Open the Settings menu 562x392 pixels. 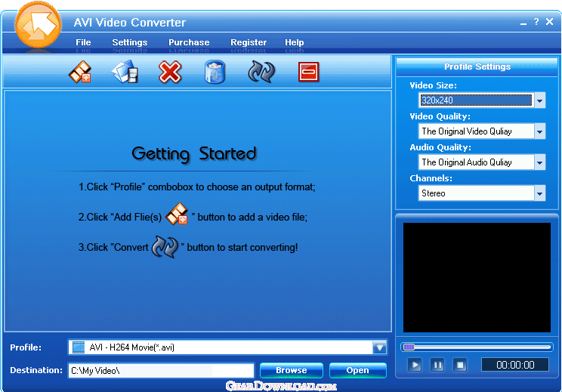click(x=129, y=42)
